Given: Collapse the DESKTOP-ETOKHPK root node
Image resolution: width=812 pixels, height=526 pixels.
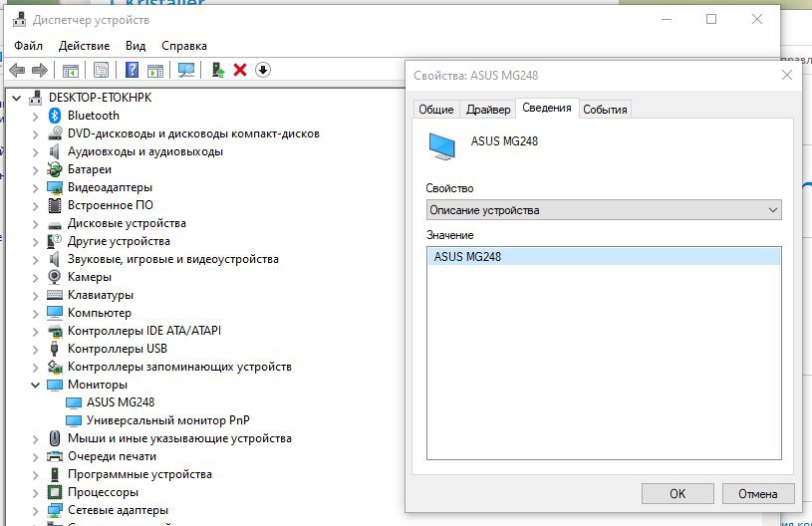Looking at the screenshot, I should coord(17,98).
